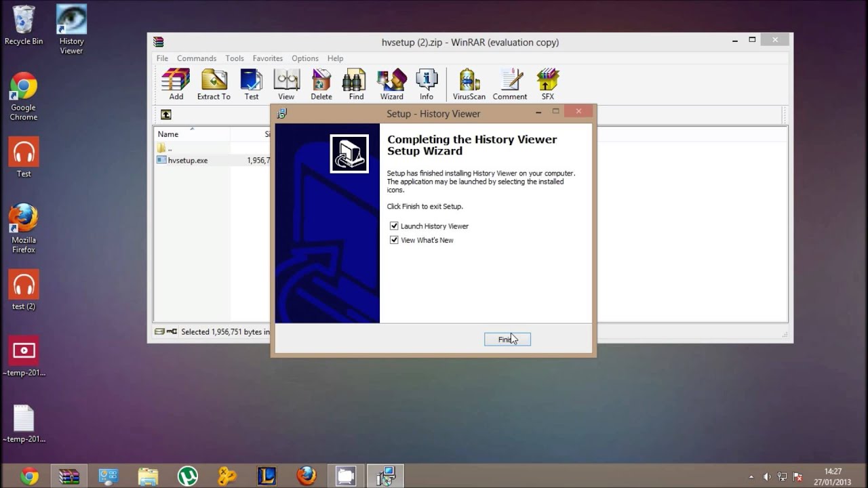Viewport: 868px width, 488px height.
Task: Maximize the WinRAR window
Action: point(752,40)
